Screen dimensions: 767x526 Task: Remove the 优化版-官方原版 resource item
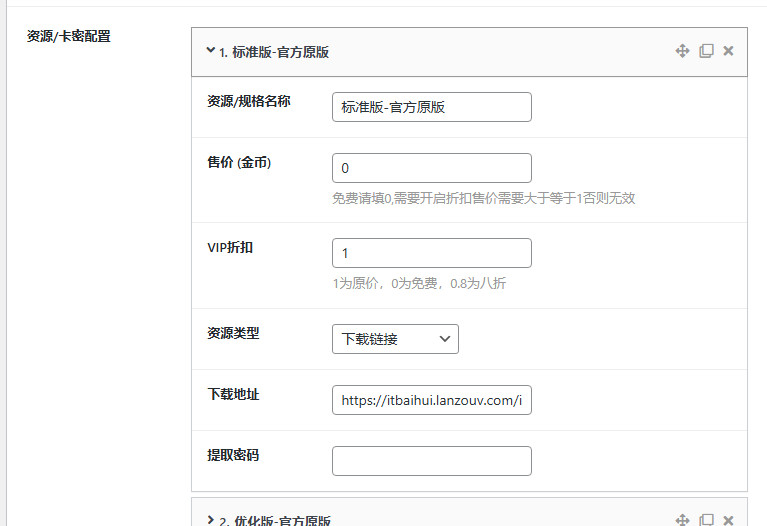click(x=728, y=520)
